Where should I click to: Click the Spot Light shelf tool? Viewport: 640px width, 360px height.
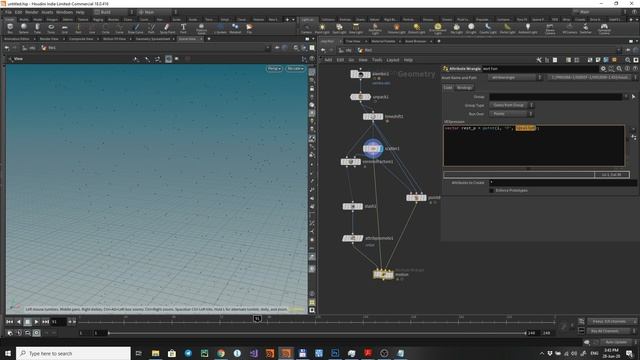click(x=339, y=29)
